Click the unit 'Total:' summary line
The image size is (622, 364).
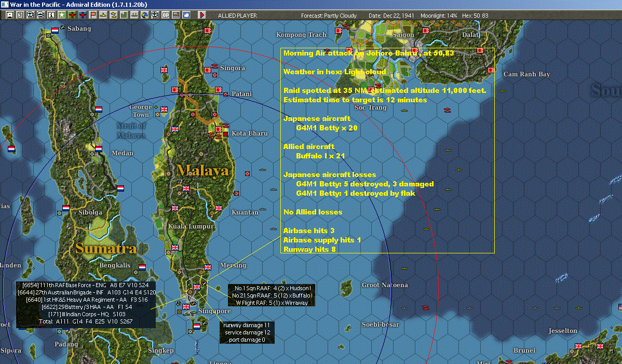pyautogui.click(x=86, y=321)
